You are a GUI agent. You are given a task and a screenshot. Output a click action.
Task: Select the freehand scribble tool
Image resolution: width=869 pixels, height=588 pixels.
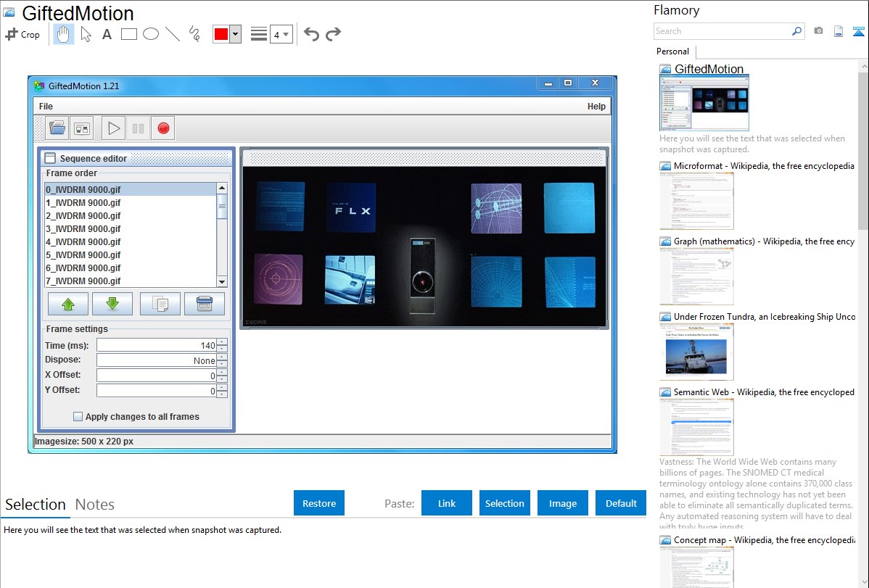[194, 34]
